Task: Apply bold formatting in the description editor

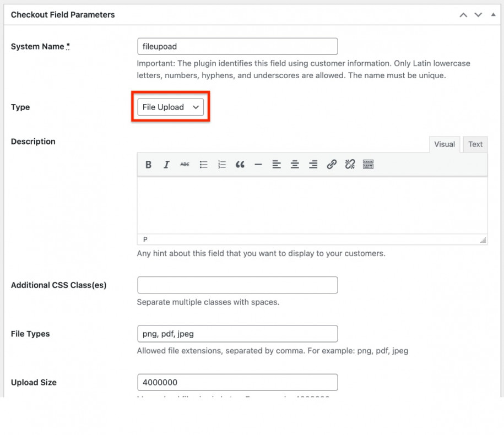Action: pos(148,164)
